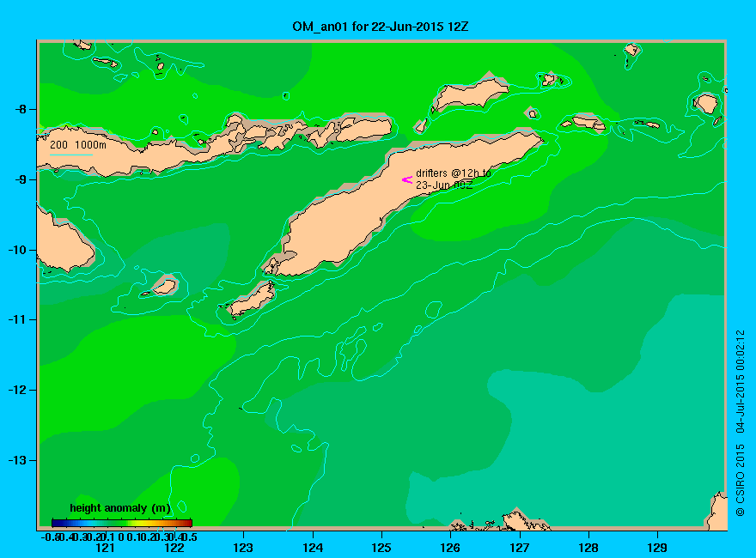Click the 129 longitude axis label
Image resolution: width=756 pixels, height=558 pixels.
657,548
